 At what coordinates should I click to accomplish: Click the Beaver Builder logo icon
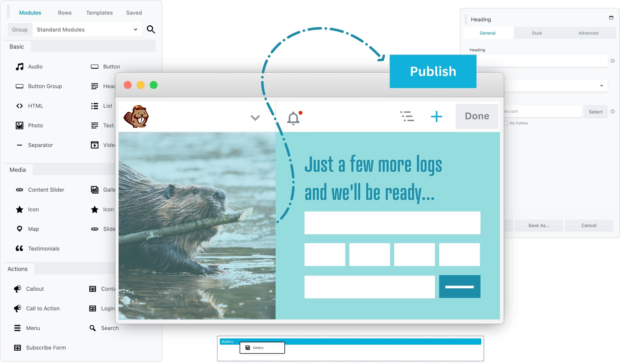136,117
